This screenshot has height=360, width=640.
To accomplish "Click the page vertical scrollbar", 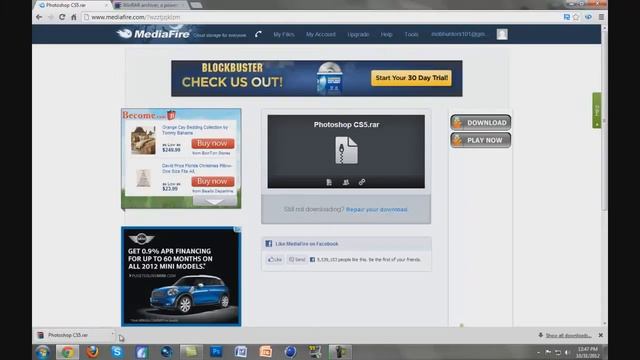I will (604, 118).
